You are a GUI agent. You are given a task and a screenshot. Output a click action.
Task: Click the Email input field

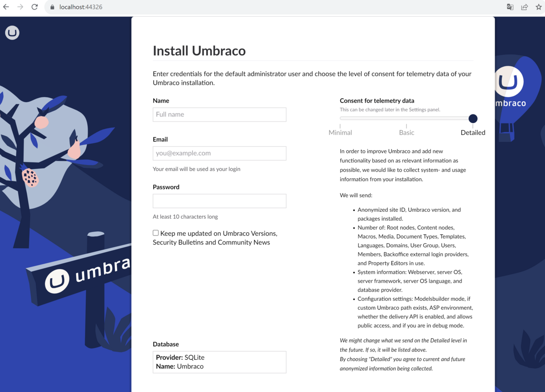click(219, 153)
